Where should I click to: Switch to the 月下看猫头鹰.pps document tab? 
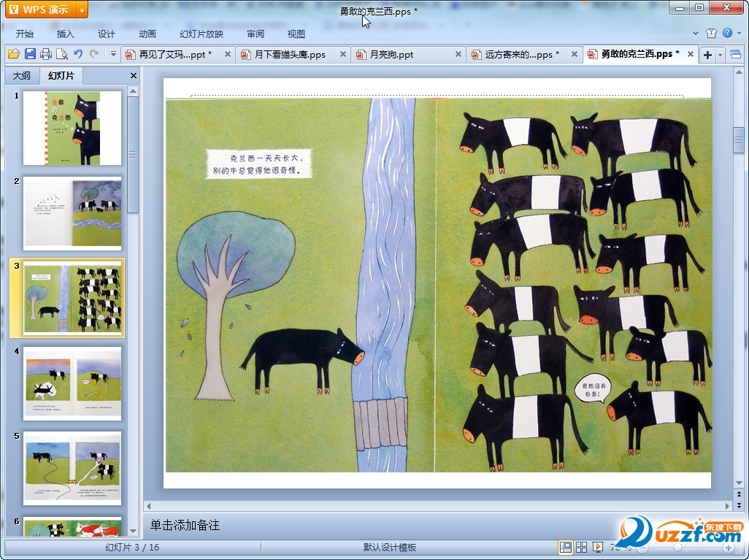(x=290, y=55)
